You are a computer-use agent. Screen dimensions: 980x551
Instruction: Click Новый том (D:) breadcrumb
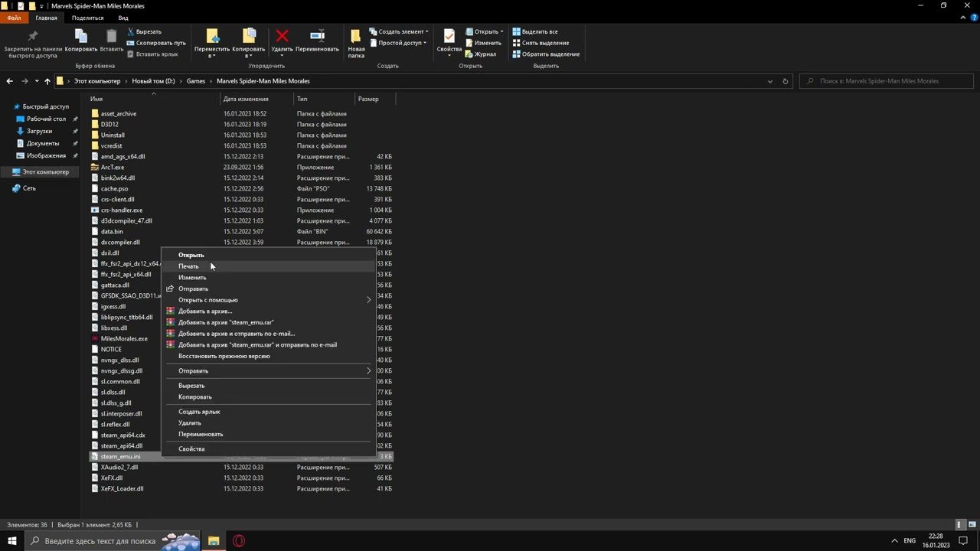click(x=153, y=81)
